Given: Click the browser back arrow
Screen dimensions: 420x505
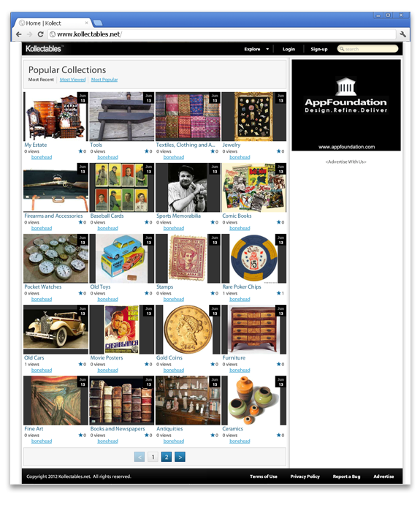Looking at the screenshot, I should click(x=19, y=34).
